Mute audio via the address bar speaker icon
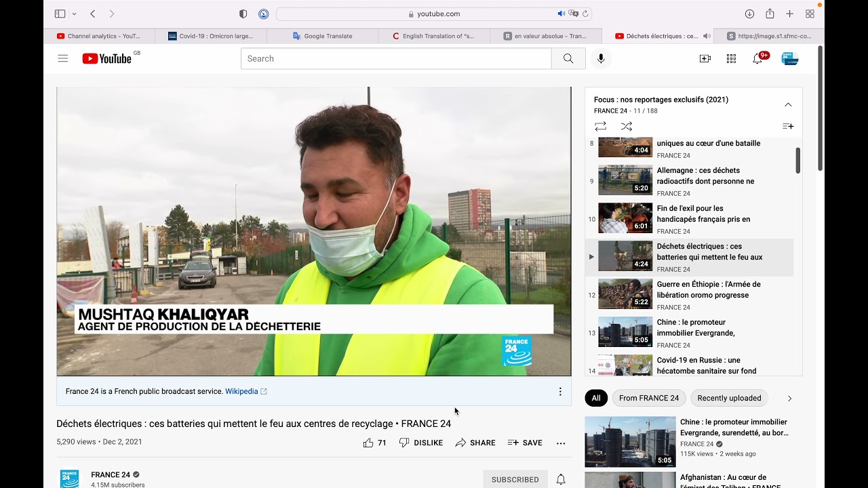Screen dimensions: 868x488 click(x=561, y=14)
